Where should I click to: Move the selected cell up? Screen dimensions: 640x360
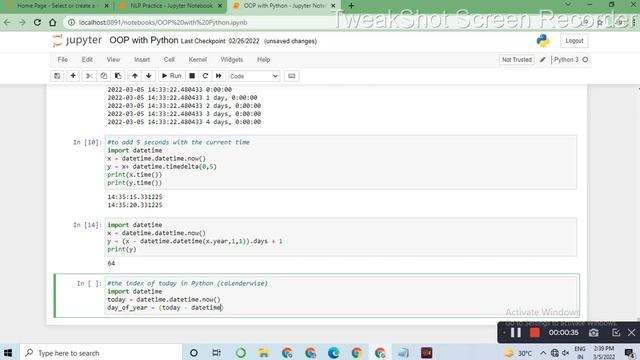(135, 76)
